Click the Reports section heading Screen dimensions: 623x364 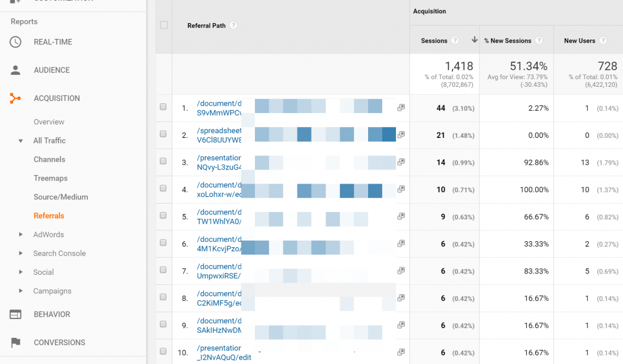coord(24,22)
